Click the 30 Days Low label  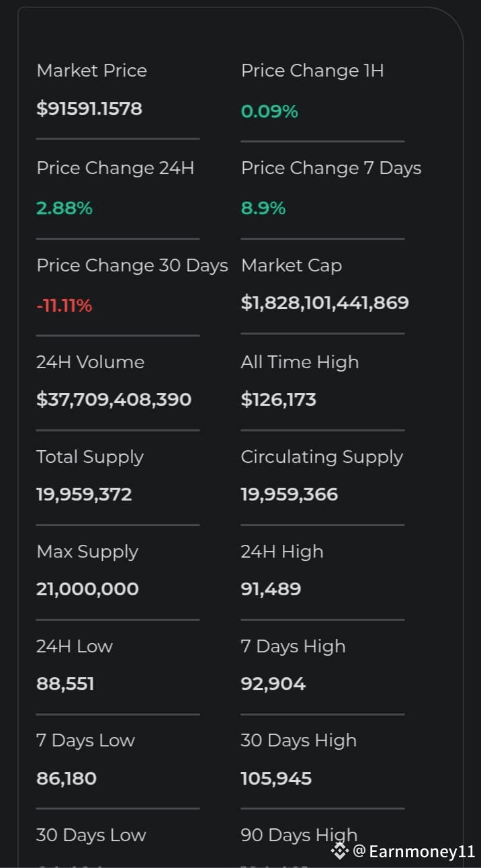point(91,835)
